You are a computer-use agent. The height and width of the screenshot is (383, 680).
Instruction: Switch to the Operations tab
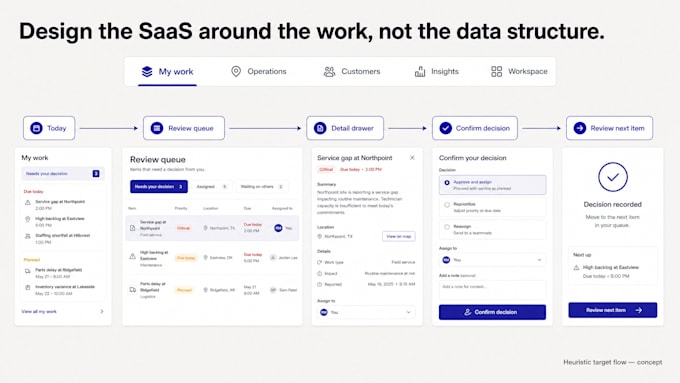pos(258,72)
